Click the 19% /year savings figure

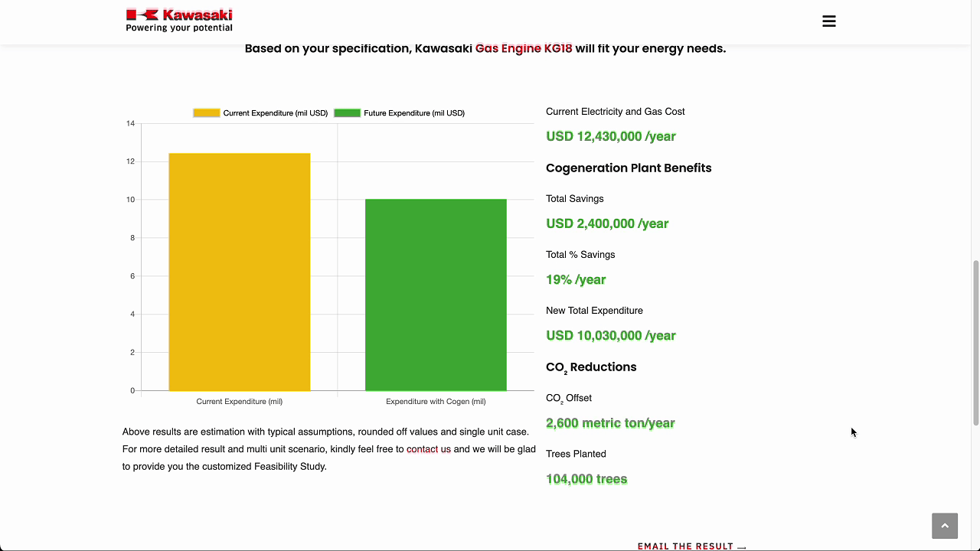click(576, 279)
